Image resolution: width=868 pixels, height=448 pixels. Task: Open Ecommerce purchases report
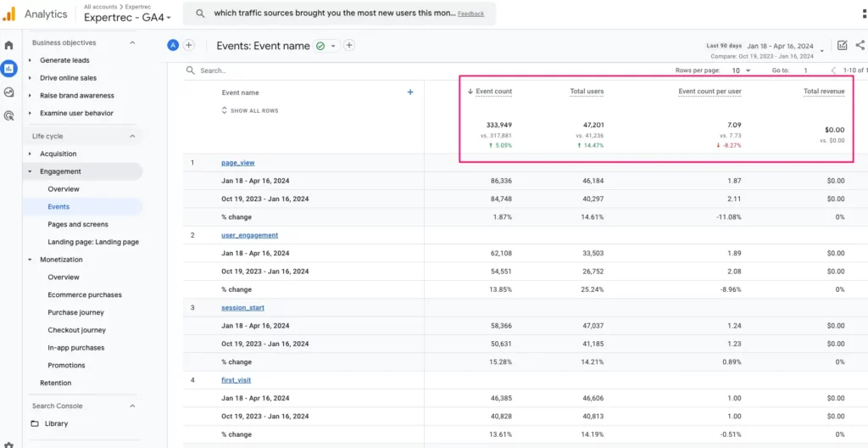click(x=85, y=294)
